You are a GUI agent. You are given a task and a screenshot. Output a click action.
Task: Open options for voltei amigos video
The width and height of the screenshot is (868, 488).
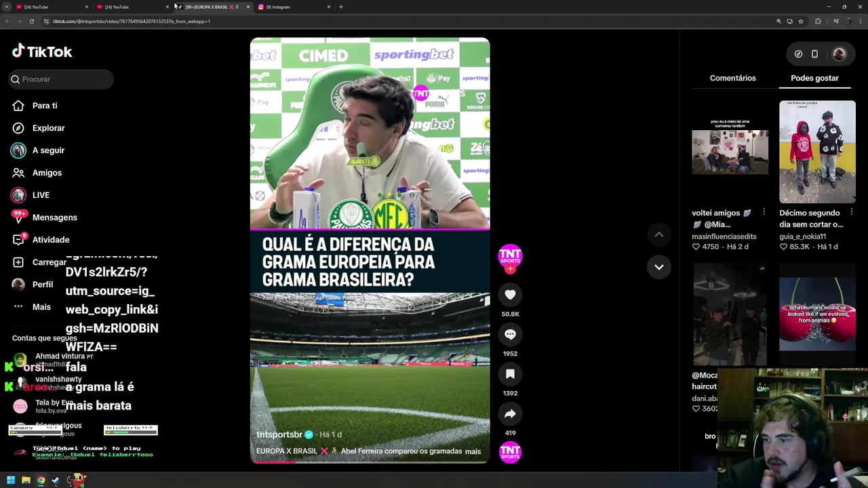764,213
